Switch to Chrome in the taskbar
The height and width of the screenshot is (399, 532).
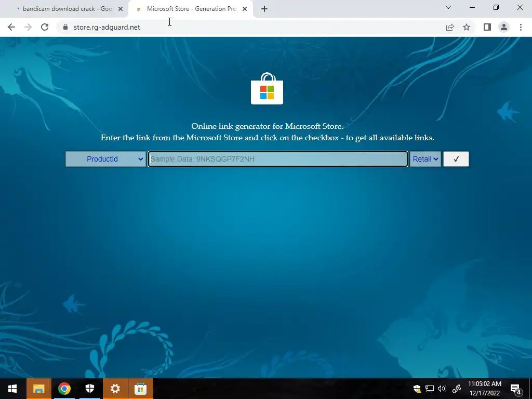click(x=64, y=389)
